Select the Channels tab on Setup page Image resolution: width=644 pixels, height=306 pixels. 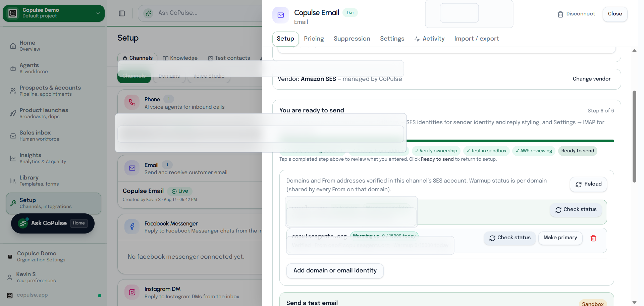pos(138,58)
